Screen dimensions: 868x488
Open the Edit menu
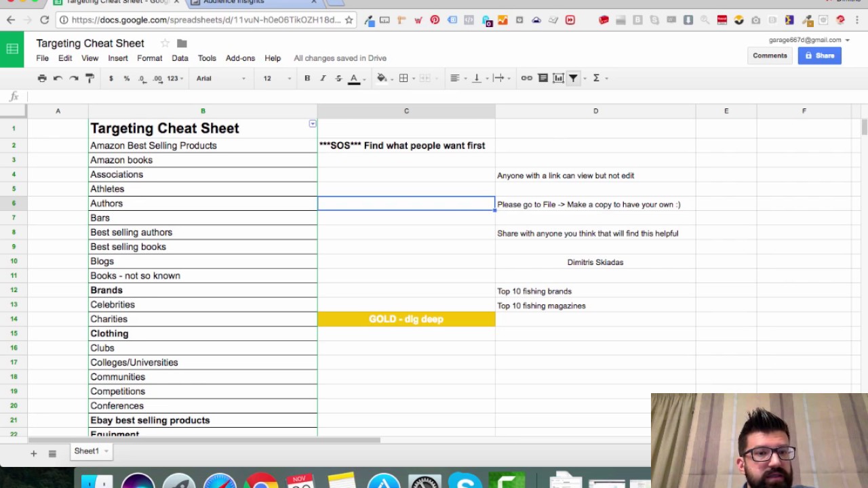pyautogui.click(x=65, y=58)
